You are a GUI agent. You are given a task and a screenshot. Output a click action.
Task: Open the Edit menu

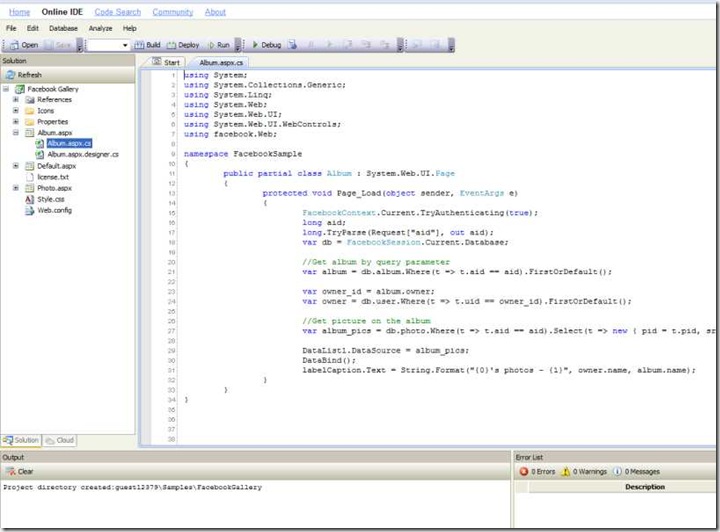click(x=33, y=28)
